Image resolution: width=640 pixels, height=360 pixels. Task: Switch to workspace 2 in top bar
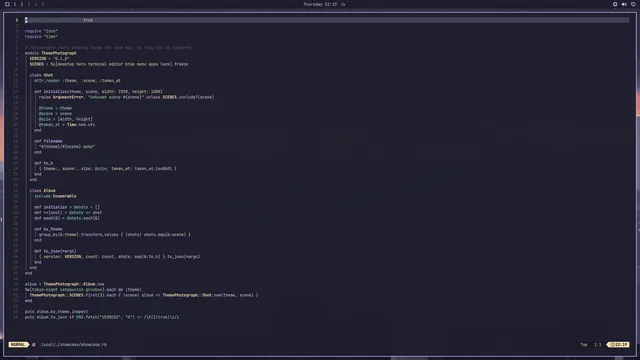pos(22,4)
